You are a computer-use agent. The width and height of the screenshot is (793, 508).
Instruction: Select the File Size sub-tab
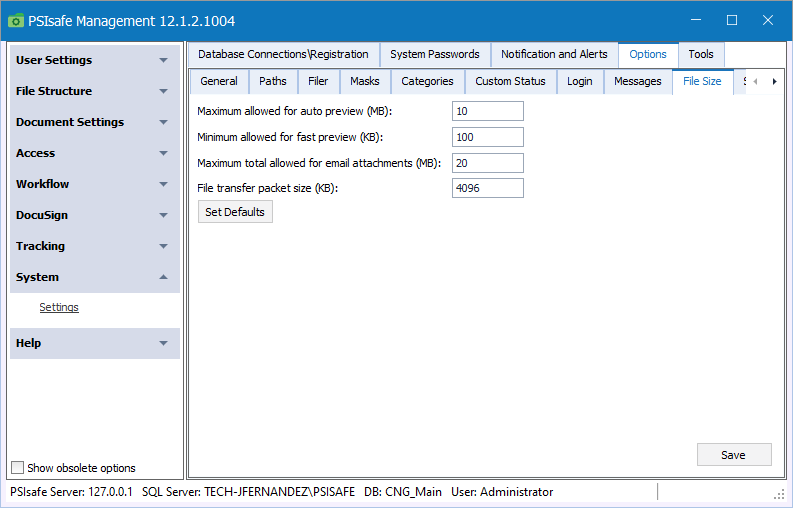702,81
